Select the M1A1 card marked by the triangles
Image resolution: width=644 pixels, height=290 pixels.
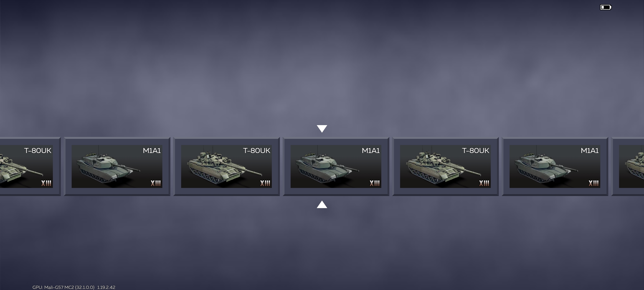tap(336, 166)
